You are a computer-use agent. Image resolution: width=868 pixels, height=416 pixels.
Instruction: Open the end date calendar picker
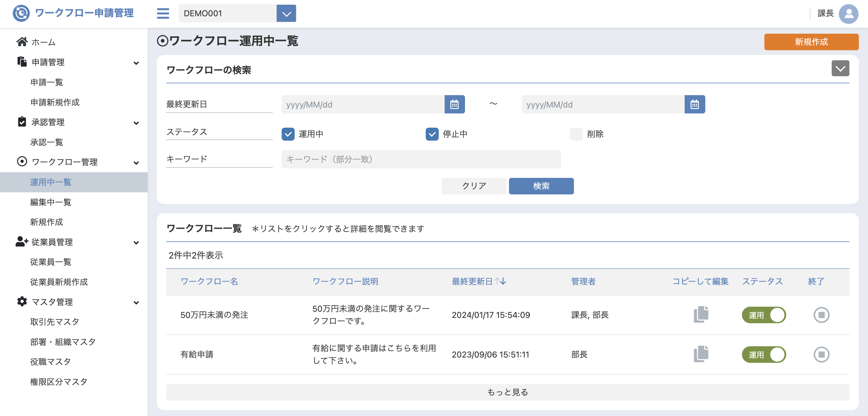tap(694, 105)
